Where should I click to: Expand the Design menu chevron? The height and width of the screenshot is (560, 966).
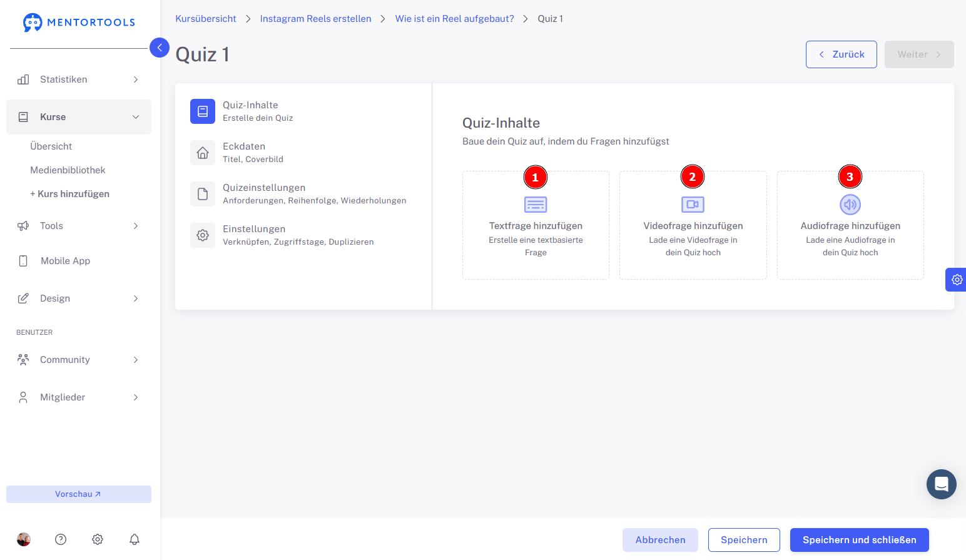pyautogui.click(x=136, y=298)
